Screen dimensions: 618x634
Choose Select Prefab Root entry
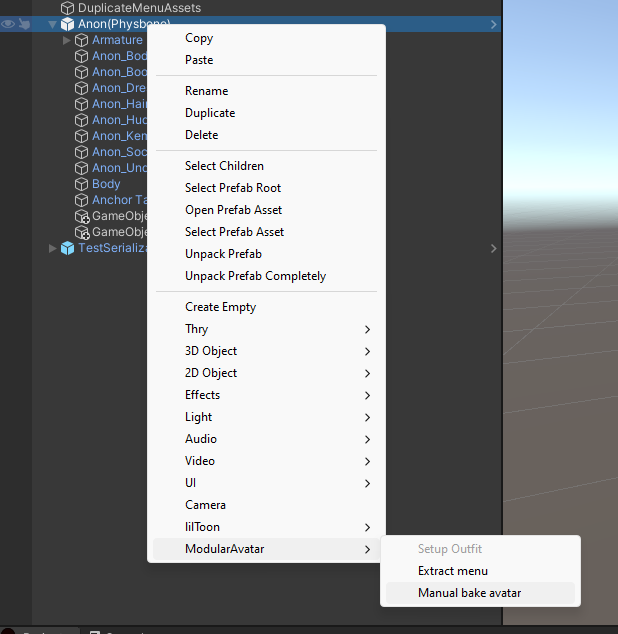point(266,188)
